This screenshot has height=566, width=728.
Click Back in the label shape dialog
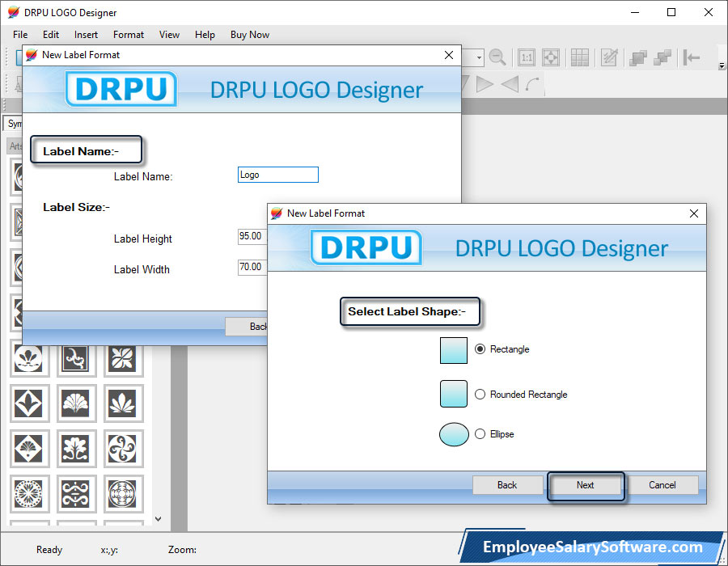(x=507, y=485)
